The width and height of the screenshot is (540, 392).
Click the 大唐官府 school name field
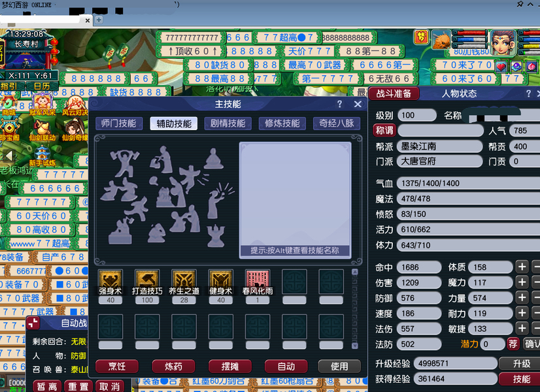[440, 161]
